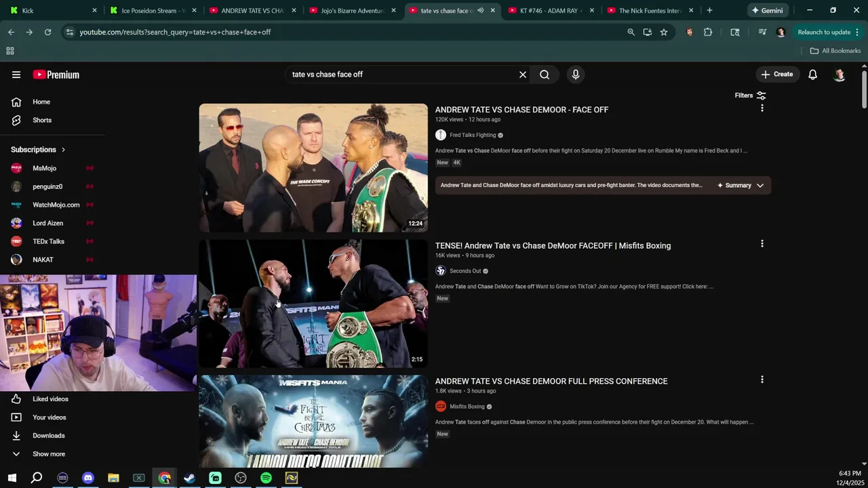The width and height of the screenshot is (868, 488).
Task: Open MsMojo subscription channel
Action: (44, 168)
